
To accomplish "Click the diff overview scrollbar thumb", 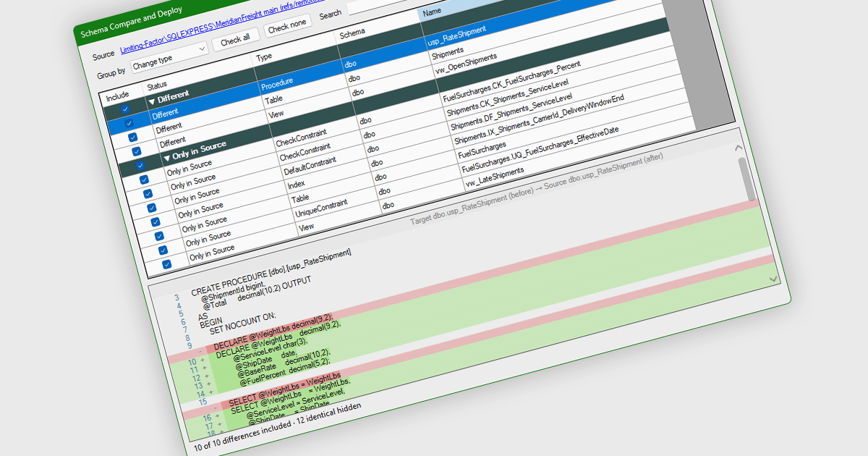I will 746,178.
